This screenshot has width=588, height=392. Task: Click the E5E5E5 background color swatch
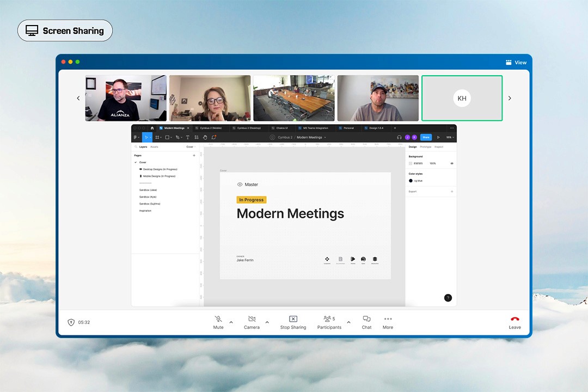click(x=411, y=163)
